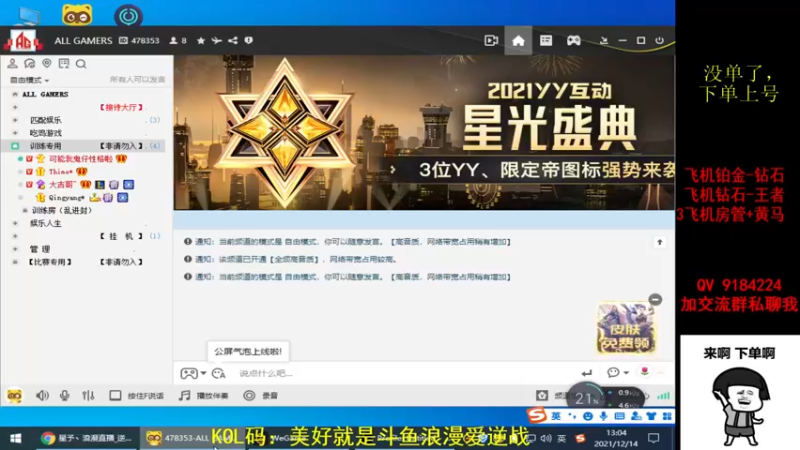800x450 pixels.
Task: Click the ALL GAMERS channel logo
Action: tap(23, 40)
